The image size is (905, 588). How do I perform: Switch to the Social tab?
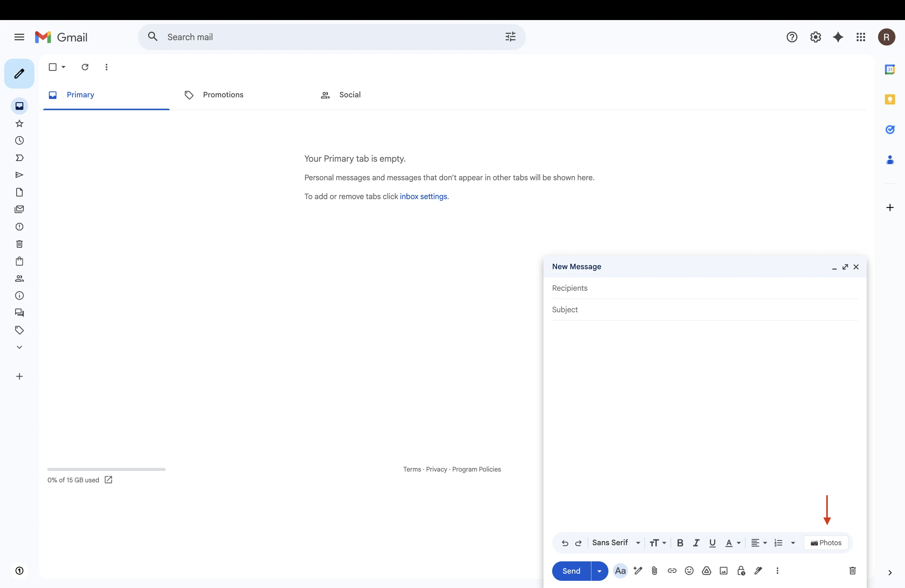350,95
